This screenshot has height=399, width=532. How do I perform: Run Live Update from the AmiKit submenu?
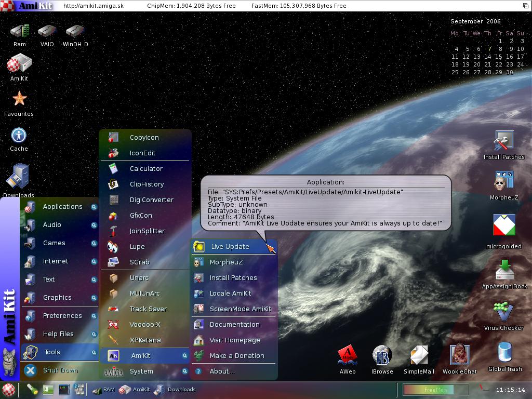234,247
